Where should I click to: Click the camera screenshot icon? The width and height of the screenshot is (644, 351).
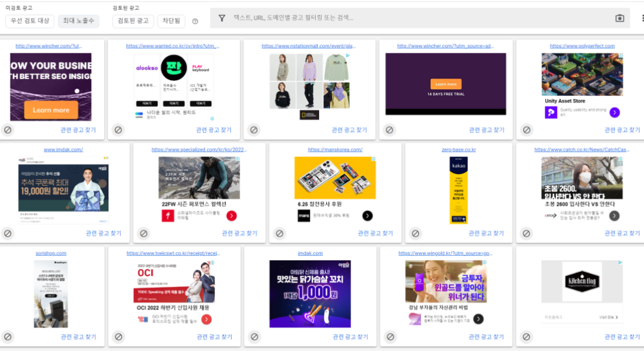pyautogui.click(x=620, y=18)
